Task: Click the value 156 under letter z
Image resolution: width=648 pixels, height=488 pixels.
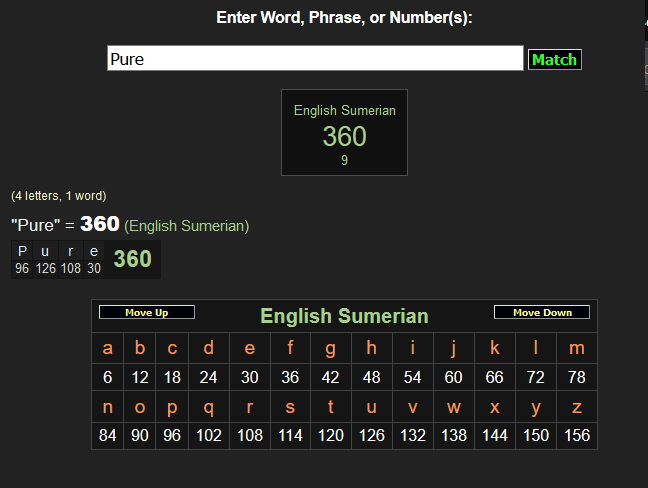Action: click(577, 436)
